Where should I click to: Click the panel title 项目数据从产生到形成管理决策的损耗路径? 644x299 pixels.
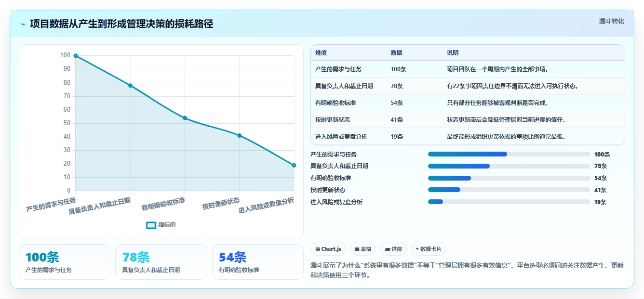121,24
